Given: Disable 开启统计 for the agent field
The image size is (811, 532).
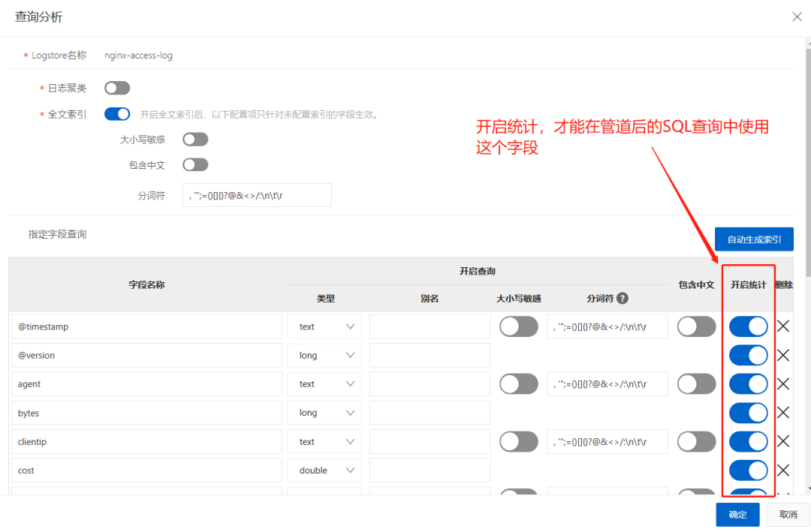Looking at the screenshot, I should pos(749,383).
